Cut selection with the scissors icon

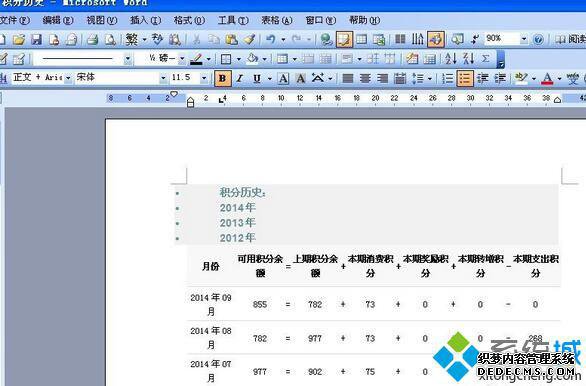click(196, 39)
